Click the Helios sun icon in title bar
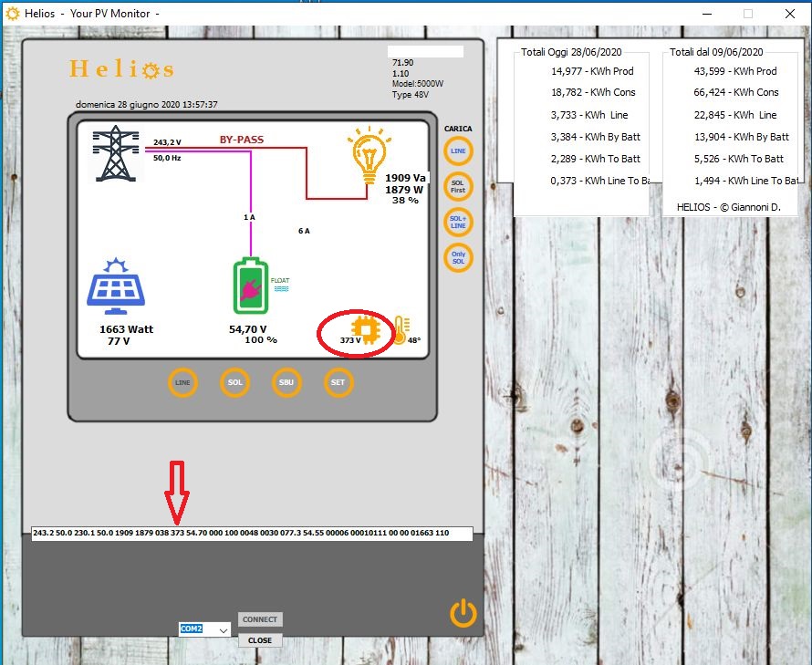The width and height of the screenshot is (812, 665). 13,14
